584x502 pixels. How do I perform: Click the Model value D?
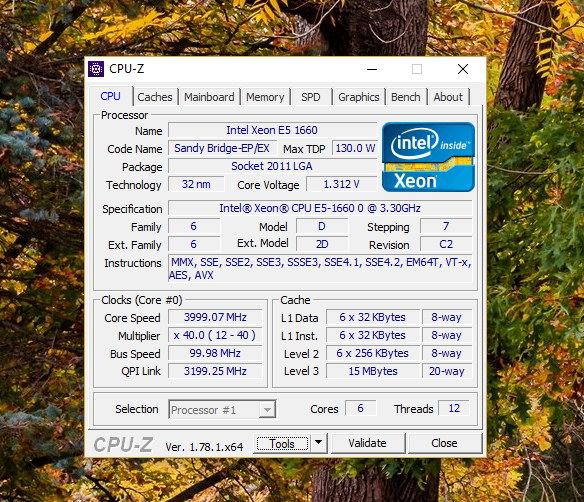point(322,226)
